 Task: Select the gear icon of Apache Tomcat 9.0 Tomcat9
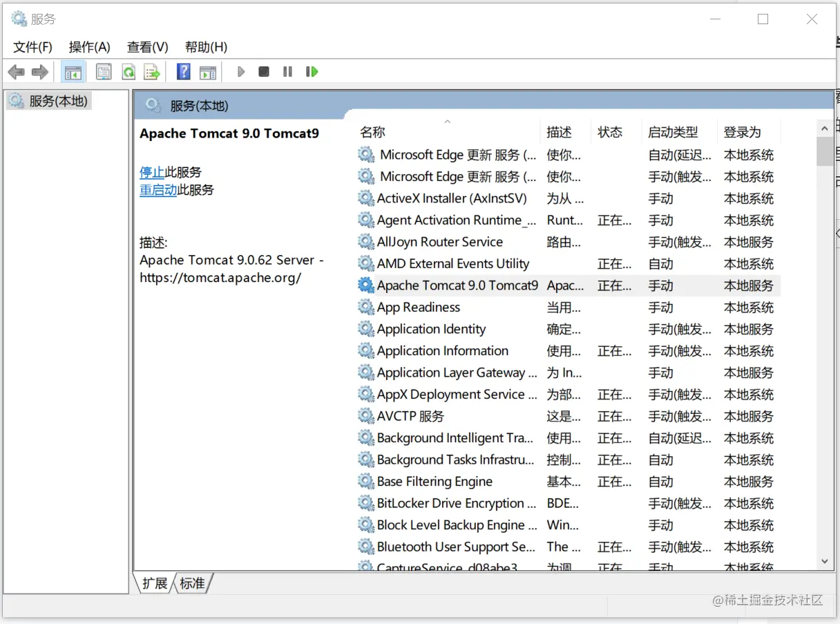click(366, 285)
